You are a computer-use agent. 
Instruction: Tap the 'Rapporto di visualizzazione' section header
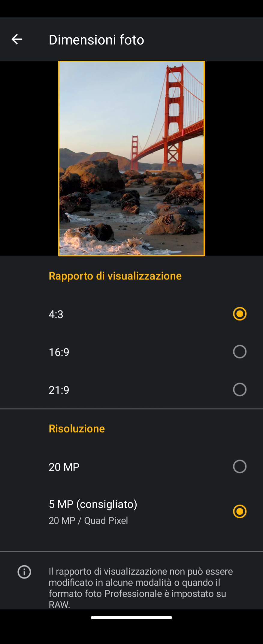115,276
